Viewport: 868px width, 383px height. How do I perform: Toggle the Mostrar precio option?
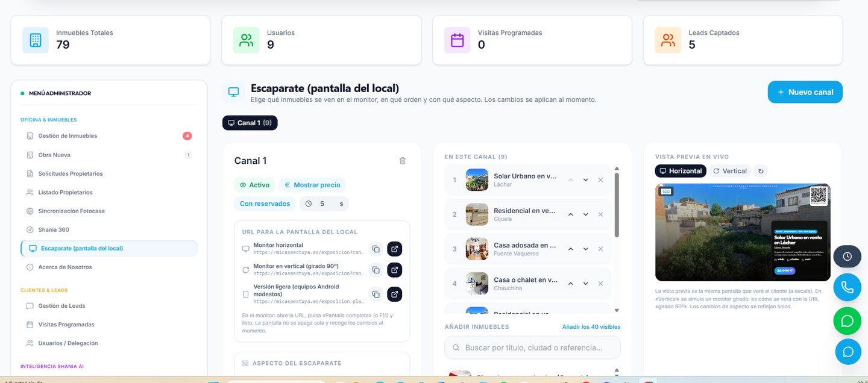click(x=312, y=185)
